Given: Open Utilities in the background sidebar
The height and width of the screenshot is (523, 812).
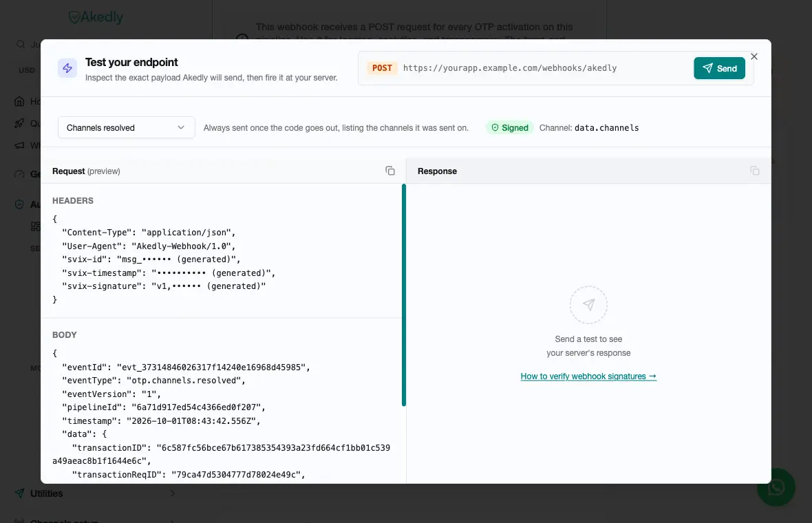Looking at the screenshot, I should click(x=46, y=493).
